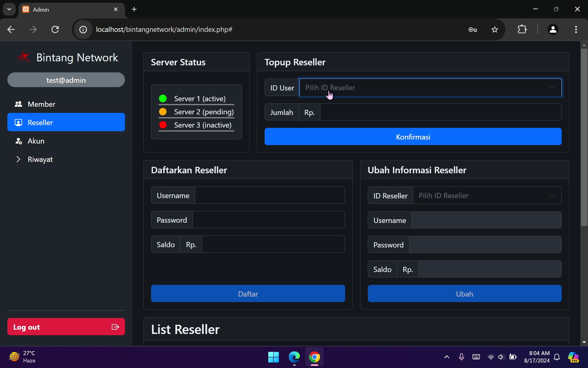Click the battery status icon
Viewport: 588px width, 368px height.
pos(513,357)
